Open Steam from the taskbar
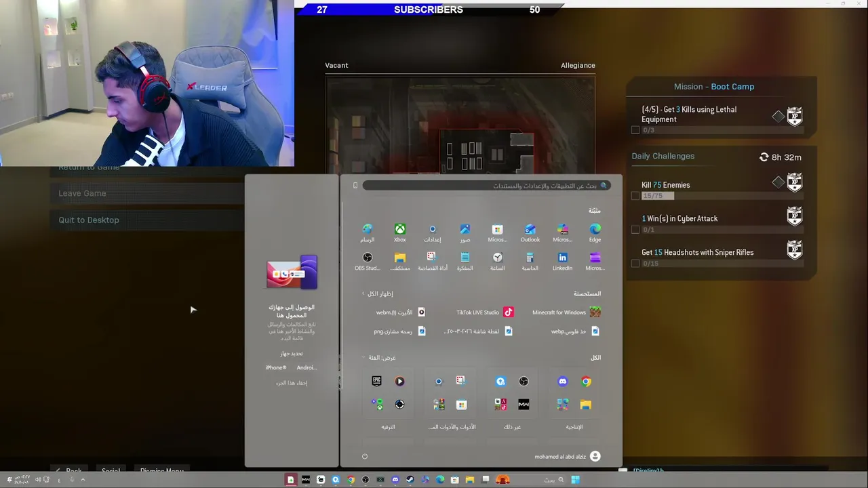Viewport: 868px width, 488px height. tap(410, 480)
